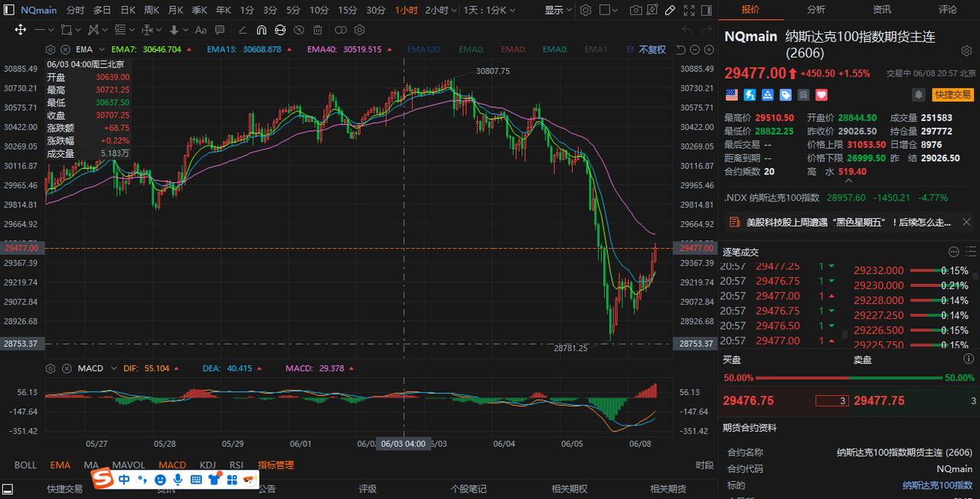Viewport: 980px width, 499px height.
Task: Toggle the side panel layout icon
Action: 707,10
